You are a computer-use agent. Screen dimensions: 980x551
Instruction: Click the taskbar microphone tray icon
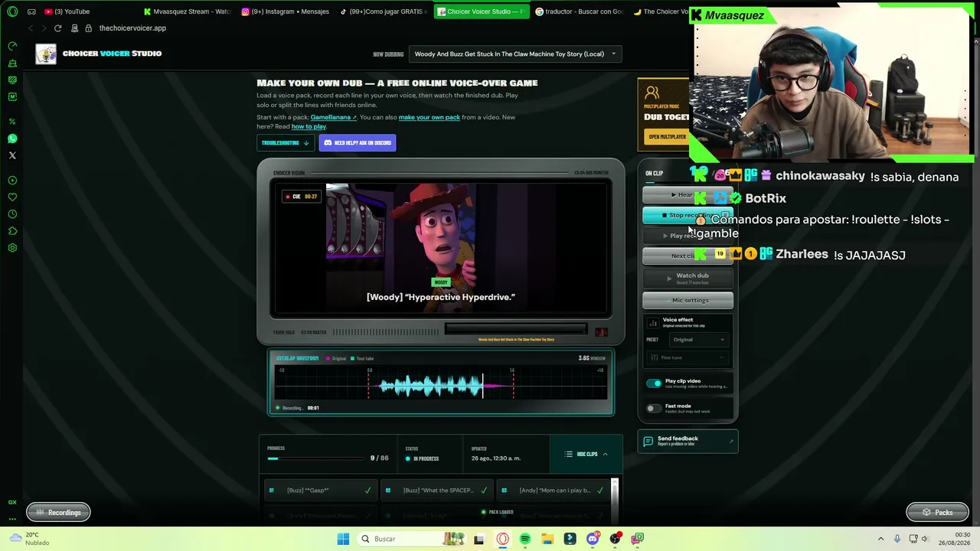[897, 539]
